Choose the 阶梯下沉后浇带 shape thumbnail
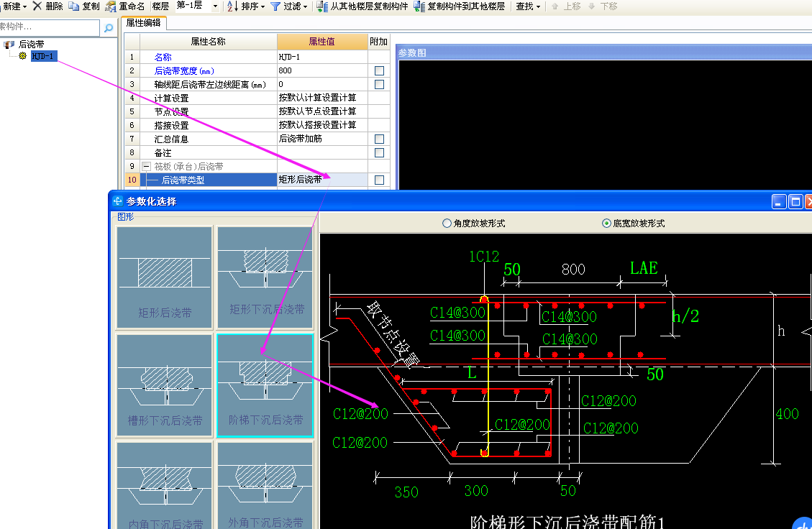This screenshot has height=529, width=812. 265,385
